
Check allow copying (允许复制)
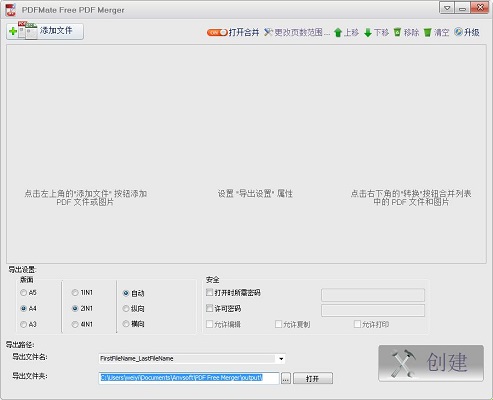(x=278, y=324)
